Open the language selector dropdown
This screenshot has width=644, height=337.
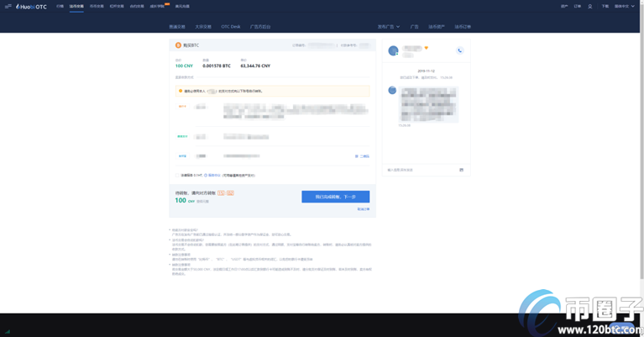(624, 6)
